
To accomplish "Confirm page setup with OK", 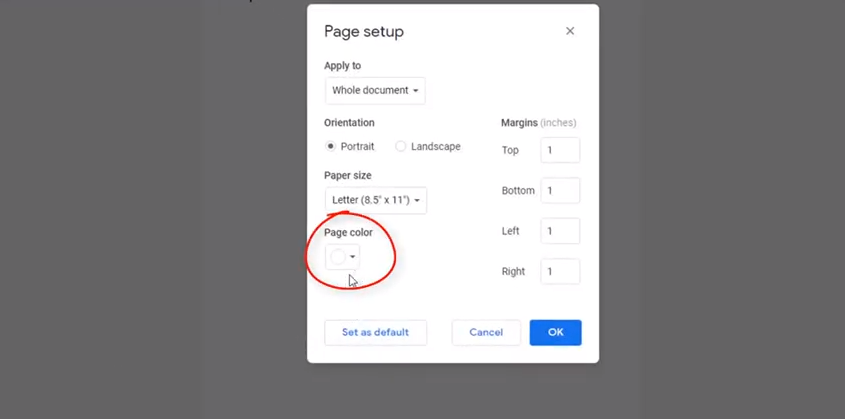I will (x=556, y=332).
